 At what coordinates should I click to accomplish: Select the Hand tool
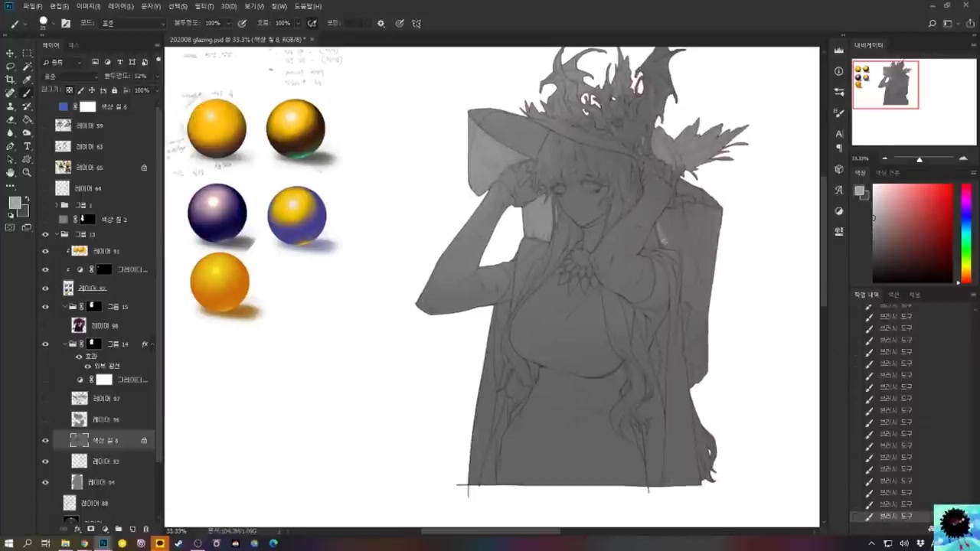10,173
